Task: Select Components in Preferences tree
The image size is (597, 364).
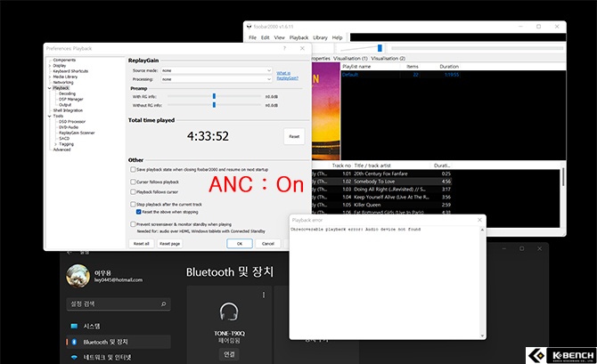Action: click(x=64, y=61)
